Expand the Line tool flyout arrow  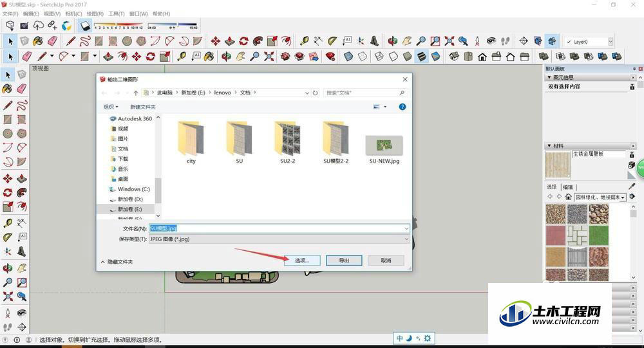52,56
